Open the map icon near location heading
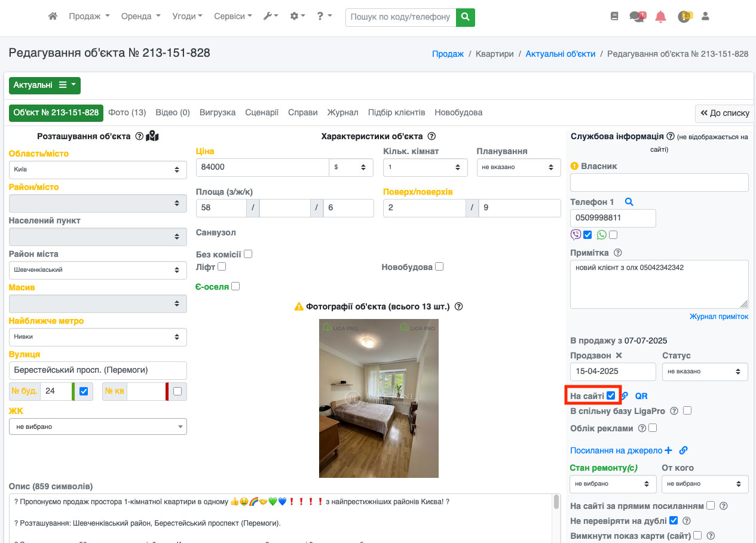Viewport: 756px width, 543px height. point(152,136)
